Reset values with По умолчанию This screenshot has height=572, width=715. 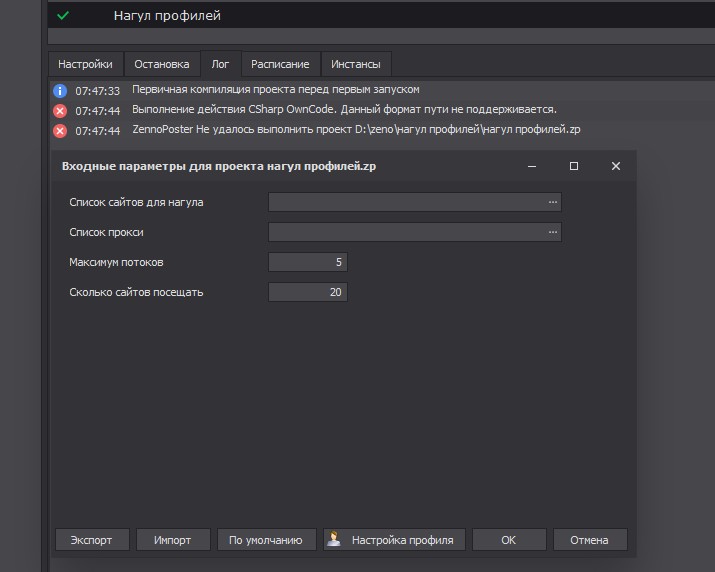point(265,540)
